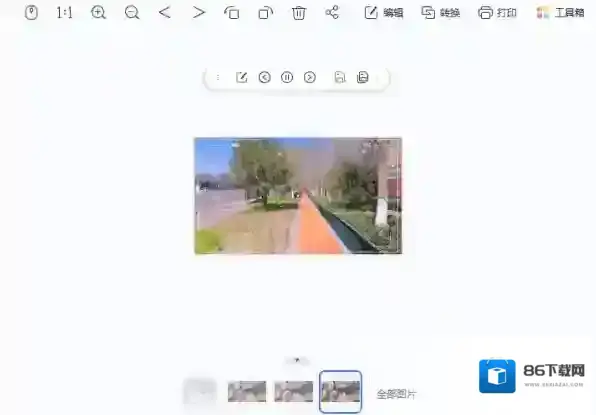The image size is (596, 415).
Task: Open the 编辑 edit button
Action: (x=384, y=13)
